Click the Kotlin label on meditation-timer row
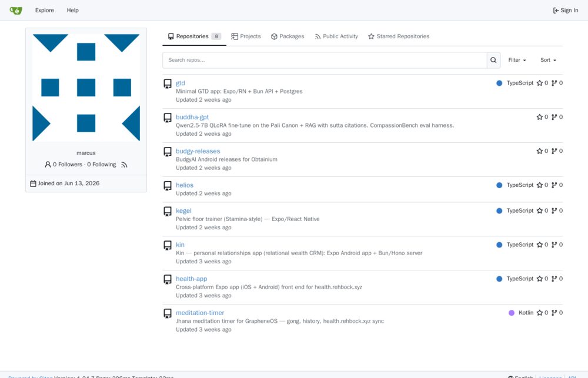The width and height of the screenshot is (588, 378). coord(526,313)
